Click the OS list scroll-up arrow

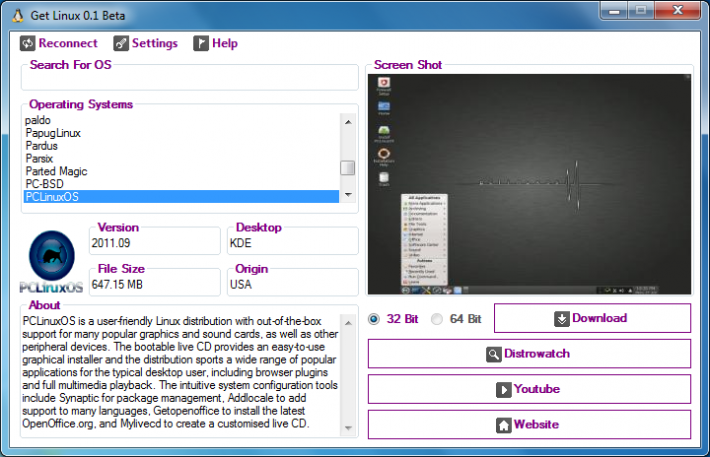[348, 122]
